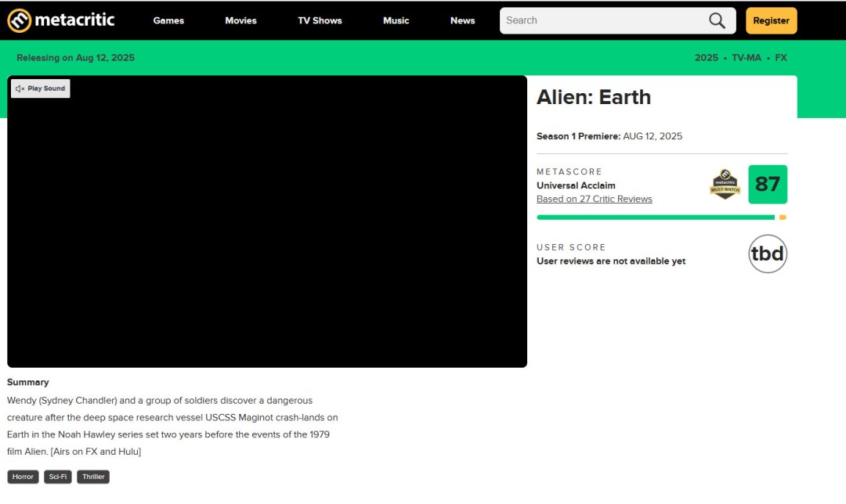846x504 pixels.
Task: Select the Sci-Fi genre tag
Action: (58, 477)
